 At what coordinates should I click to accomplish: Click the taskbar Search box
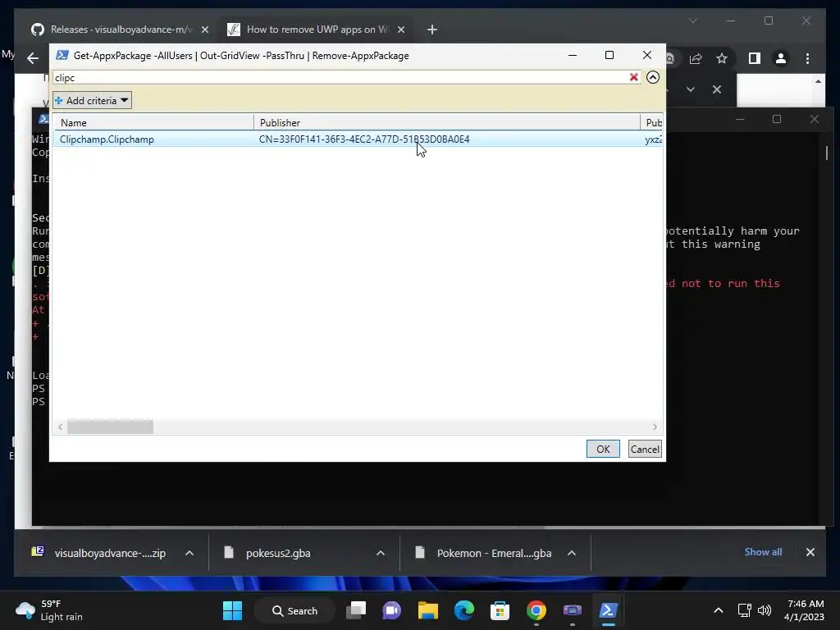click(294, 610)
